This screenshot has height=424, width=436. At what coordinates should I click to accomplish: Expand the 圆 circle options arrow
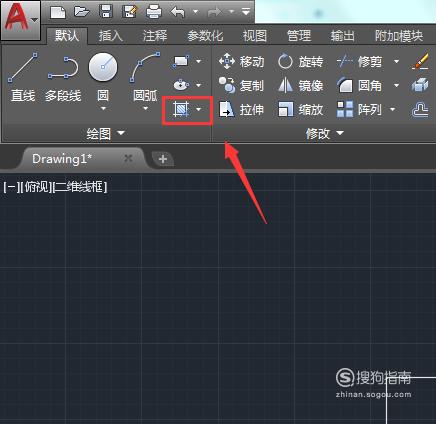pyautogui.click(x=103, y=108)
